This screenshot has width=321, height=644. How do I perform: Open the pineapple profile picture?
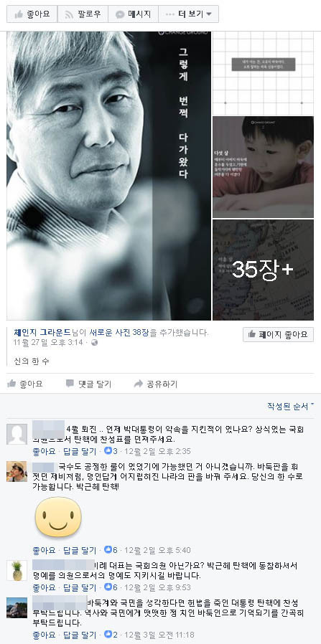pos(17,570)
